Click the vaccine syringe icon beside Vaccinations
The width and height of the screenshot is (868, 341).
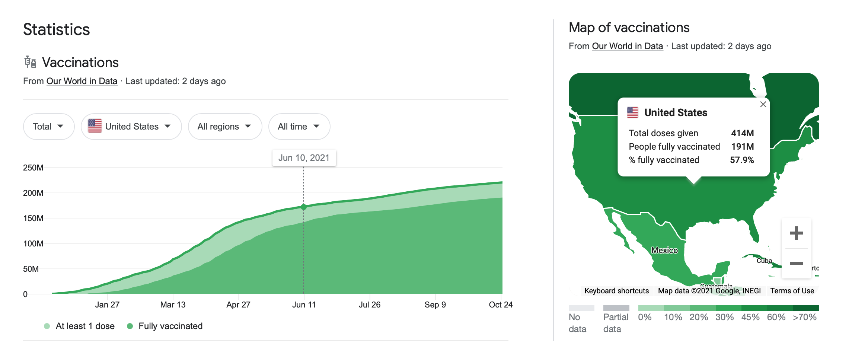[x=30, y=62]
